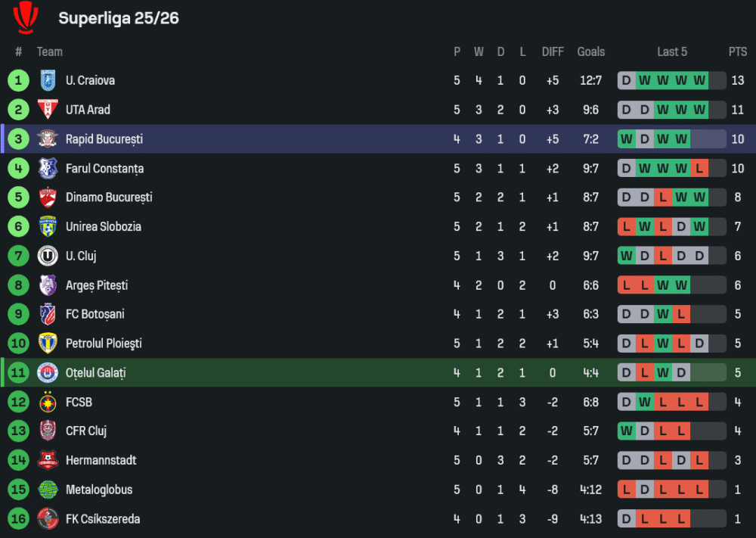Screen dimensions: 756x538
Task: Click the Dinamo București club crest
Action: tap(48, 197)
